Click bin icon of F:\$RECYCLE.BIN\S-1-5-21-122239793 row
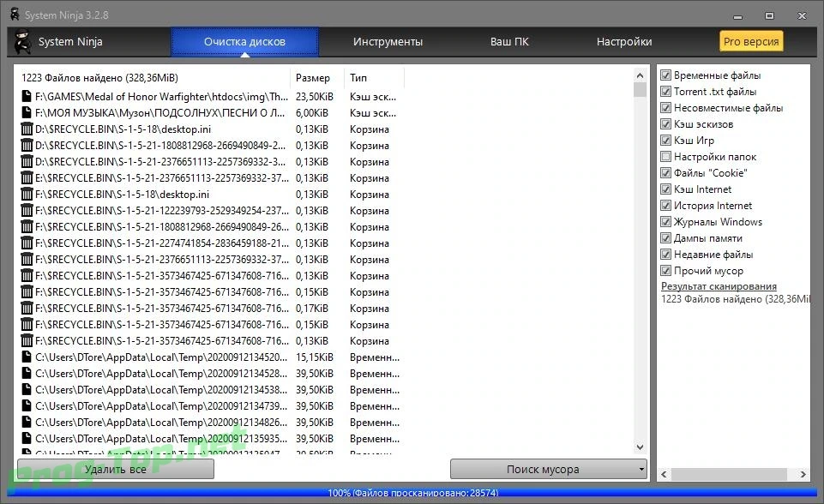The width and height of the screenshot is (824, 504). point(27,210)
